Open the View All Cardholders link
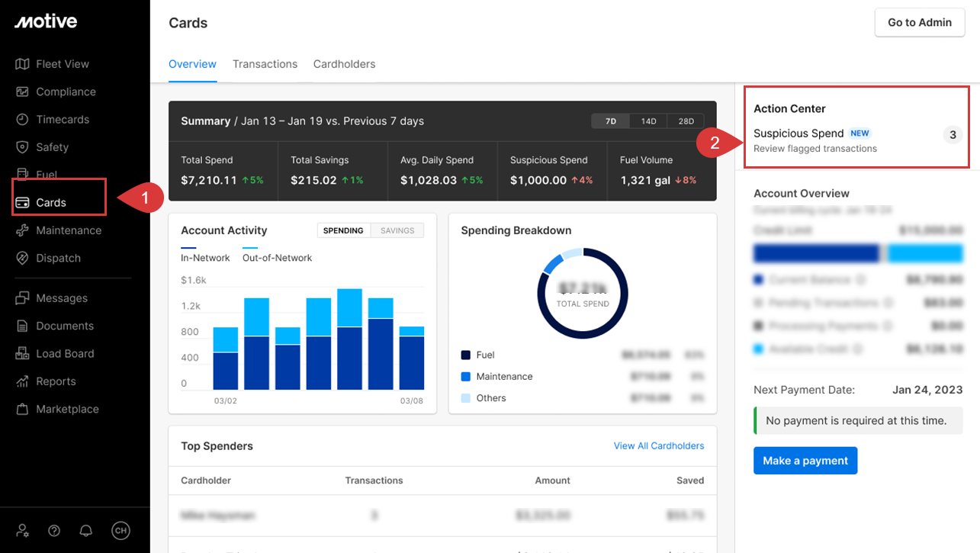Viewport: 980px width, 553px height. point(658,445)
